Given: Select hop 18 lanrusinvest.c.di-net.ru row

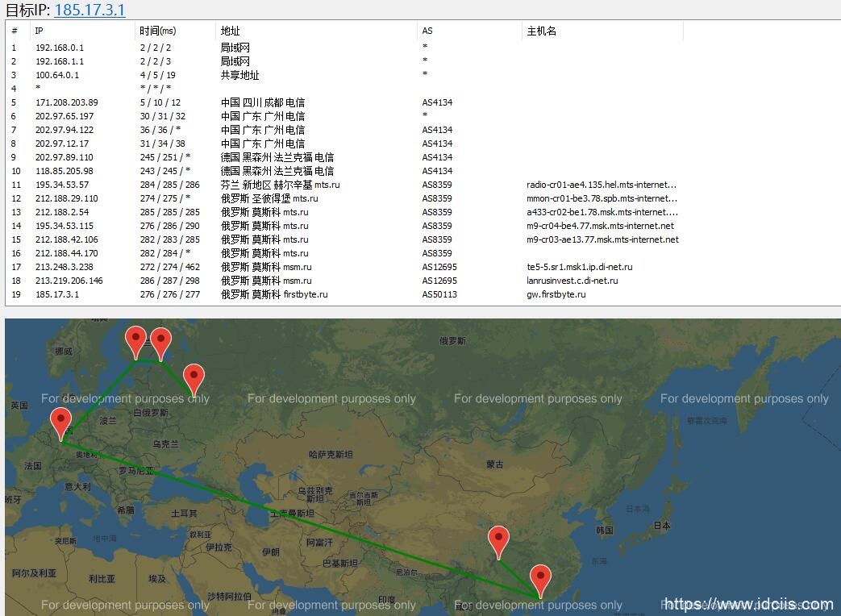Looking at the screenshot, I should point(242,281).
